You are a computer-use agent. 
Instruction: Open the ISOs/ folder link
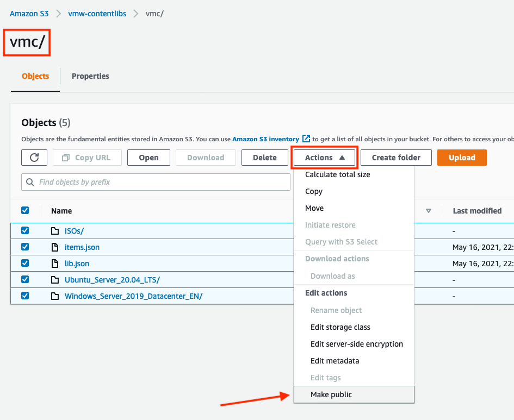tap(74, 231)
